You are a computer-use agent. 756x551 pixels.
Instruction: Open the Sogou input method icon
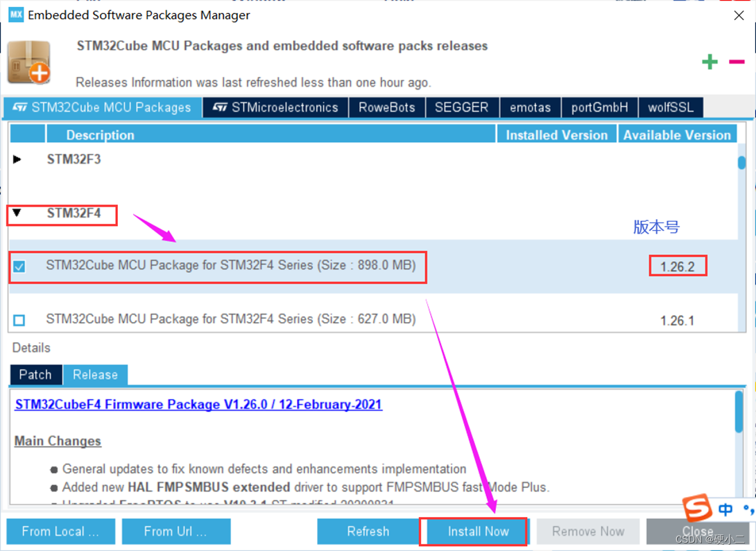696,508
